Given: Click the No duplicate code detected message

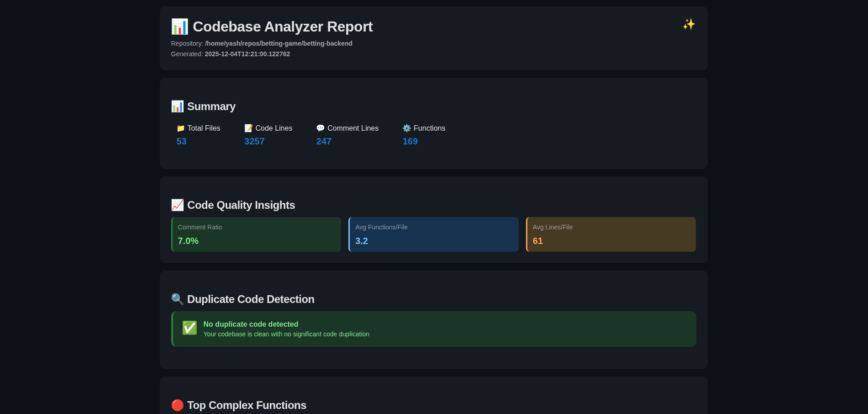Looking at the screenshot, I should pyautogui.click(x=251, y=324).
